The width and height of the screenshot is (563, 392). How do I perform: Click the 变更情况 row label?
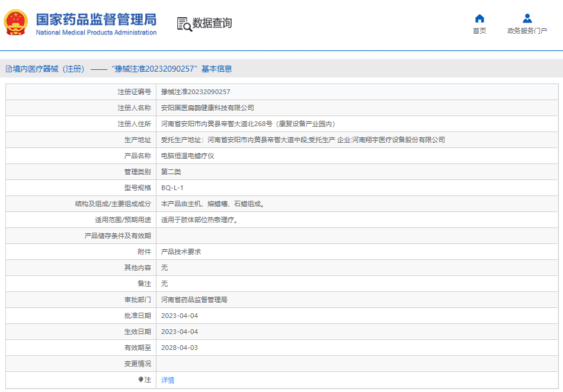coord(137,364)
